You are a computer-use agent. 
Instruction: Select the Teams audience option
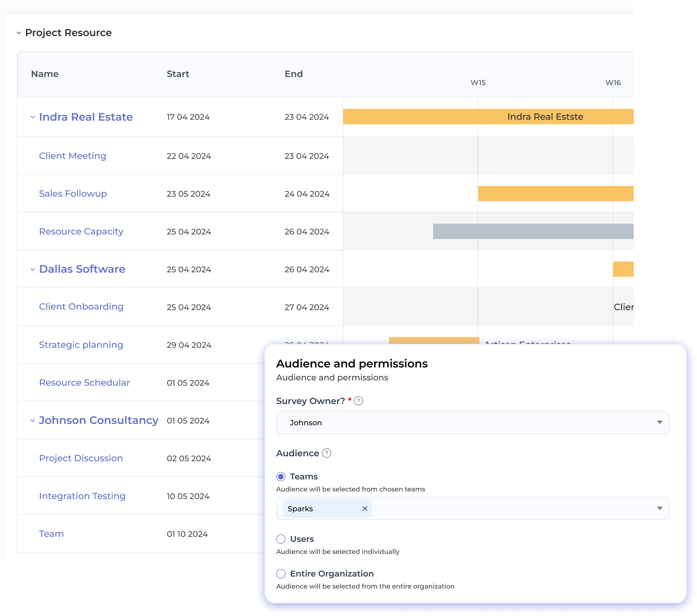point(281,477)
